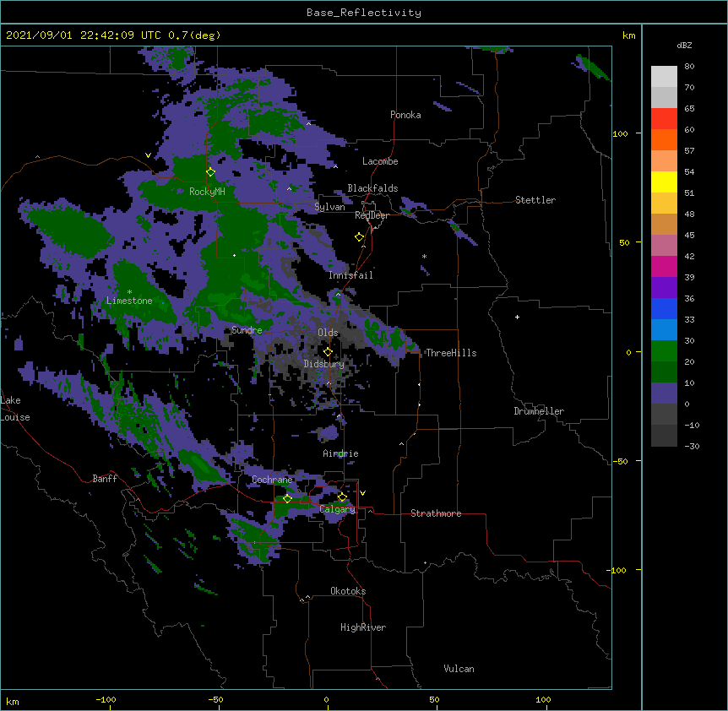Select the slate-purple 0–10 dBZ legend swatch
728x711 pixels.
664,393
